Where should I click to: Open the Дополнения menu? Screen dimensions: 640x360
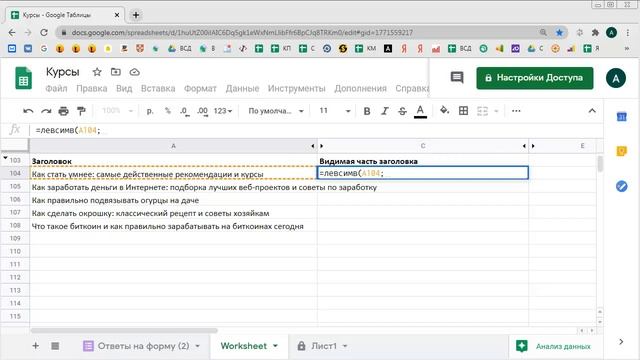pyautogui.click(x=360, y=89)
